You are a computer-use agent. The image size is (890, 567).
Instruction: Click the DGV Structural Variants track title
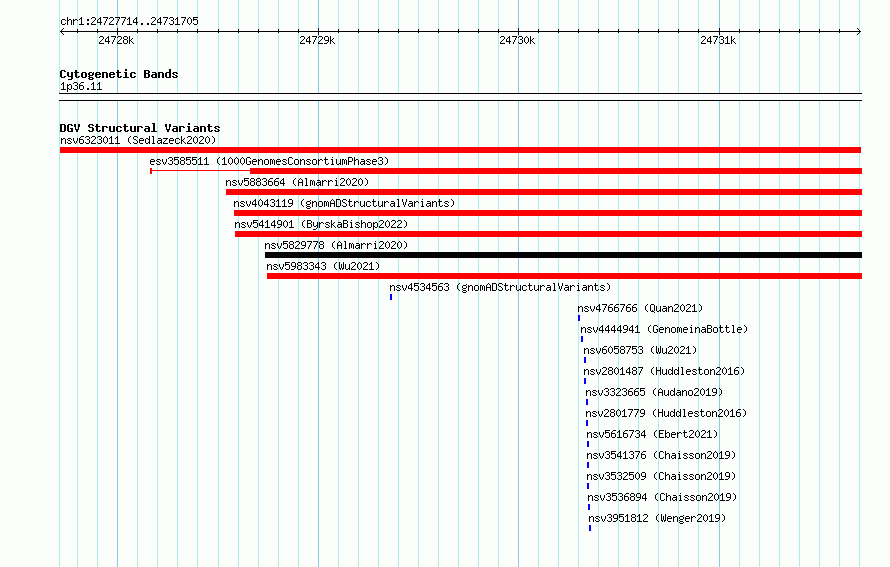[x=140, y=128]
